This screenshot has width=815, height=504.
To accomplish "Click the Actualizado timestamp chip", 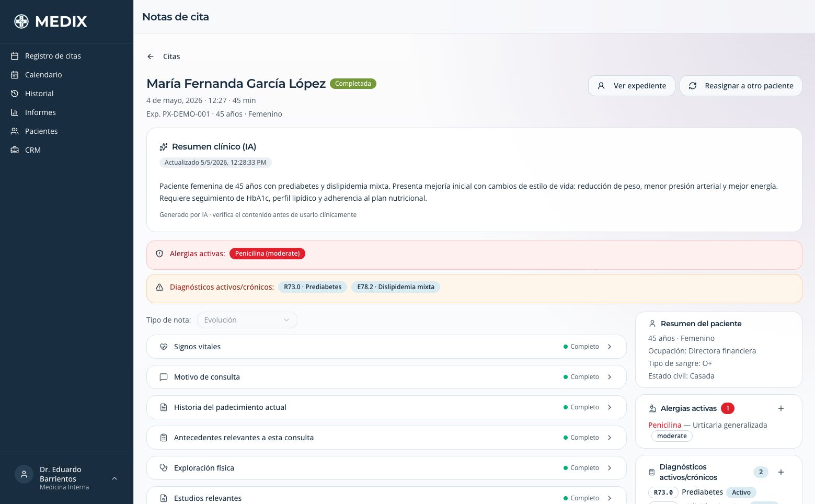I will [215, 163].
